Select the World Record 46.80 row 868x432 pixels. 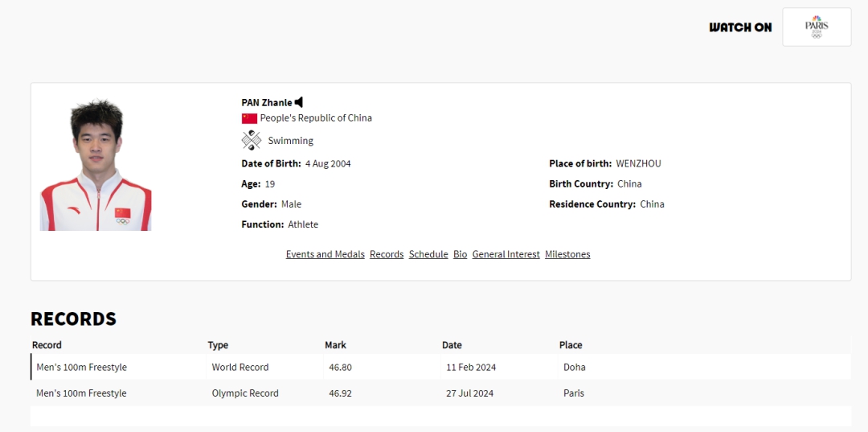coord(241,368)
